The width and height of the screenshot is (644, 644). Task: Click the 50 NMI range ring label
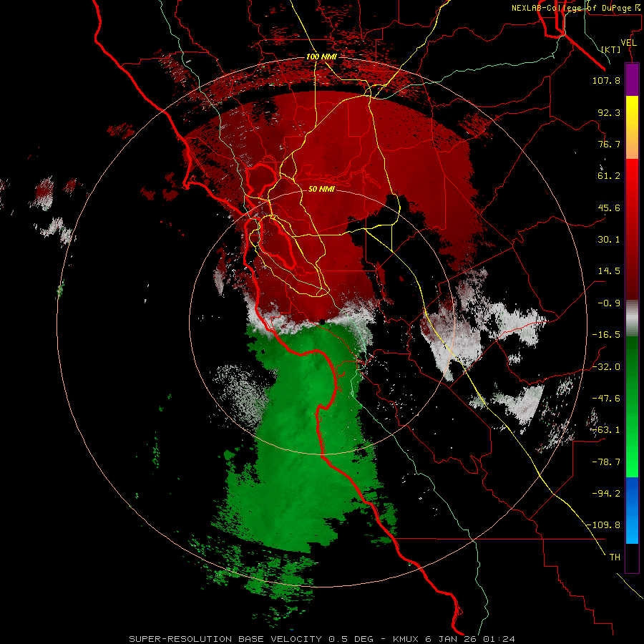[x=321, y=189]
